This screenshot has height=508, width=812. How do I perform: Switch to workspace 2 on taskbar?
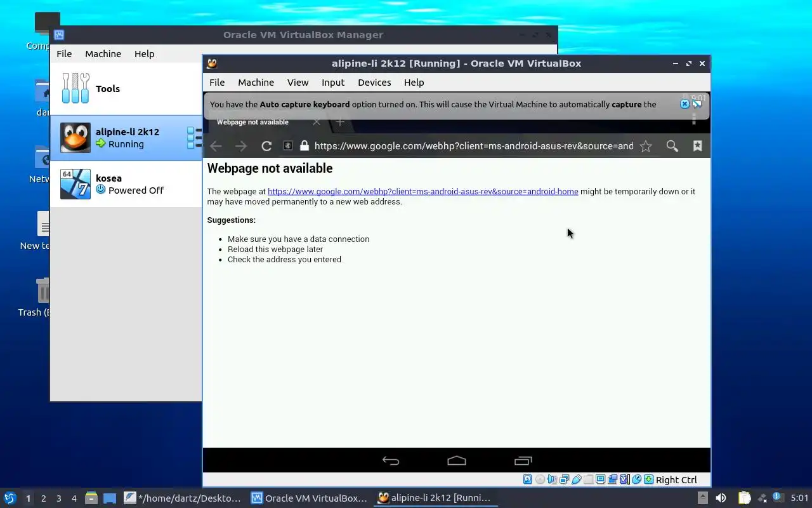tap(43, 498)
